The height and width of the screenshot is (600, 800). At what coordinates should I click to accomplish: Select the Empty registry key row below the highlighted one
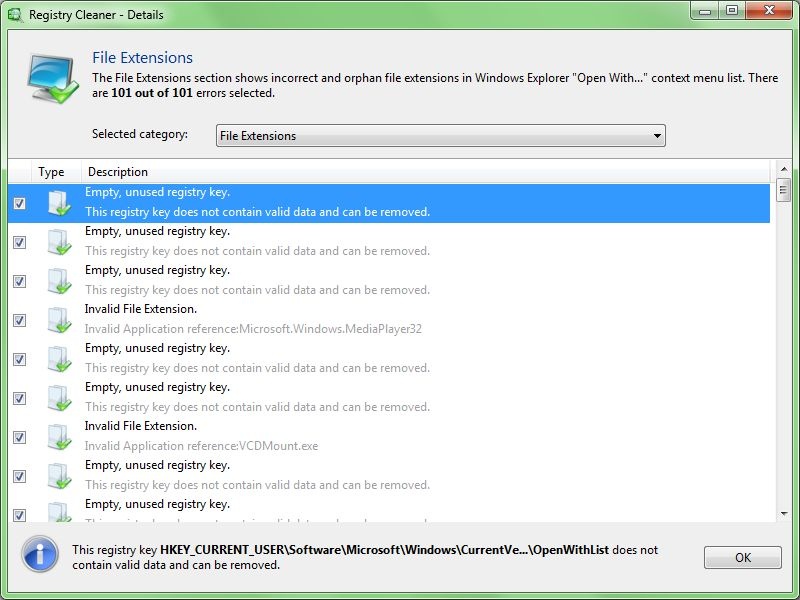click(389, 242)
